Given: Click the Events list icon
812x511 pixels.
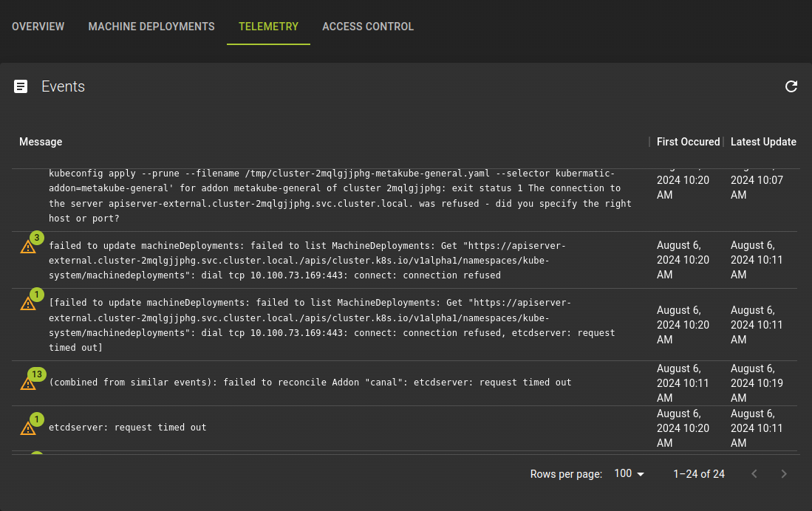Looking at the screenshot, I should [x=21, y=86].
